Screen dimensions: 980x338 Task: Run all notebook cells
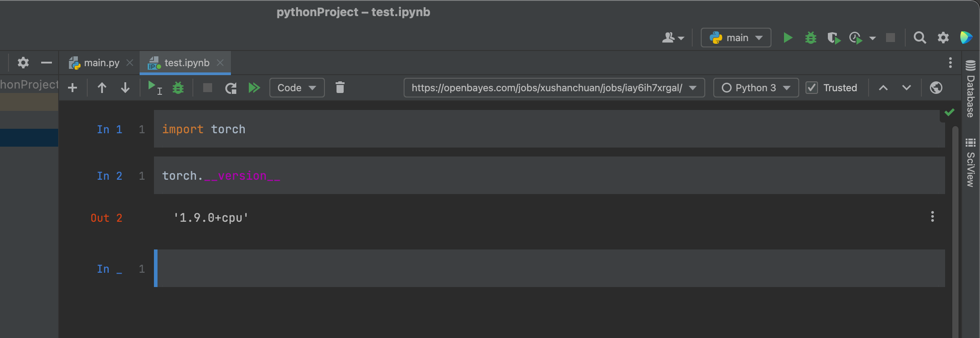point(254,88)
